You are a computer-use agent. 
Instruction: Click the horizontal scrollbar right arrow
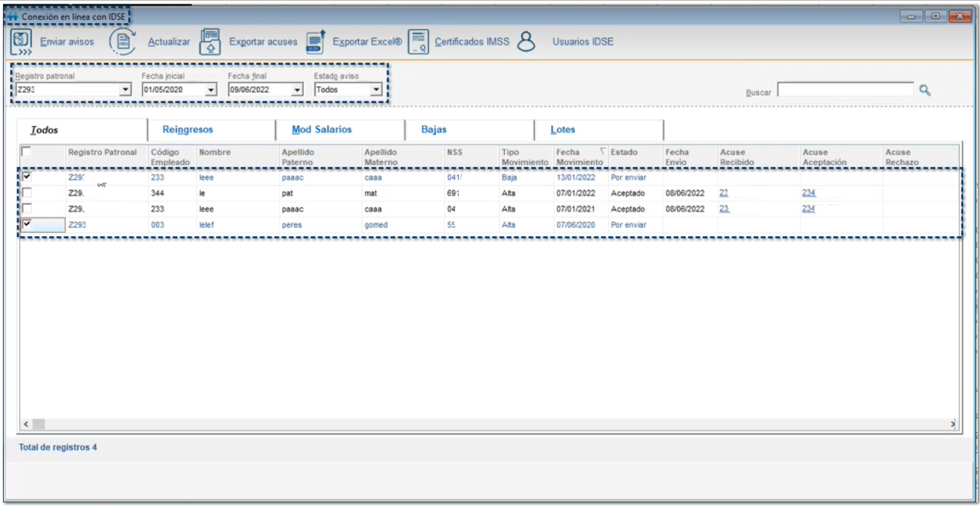952,423
